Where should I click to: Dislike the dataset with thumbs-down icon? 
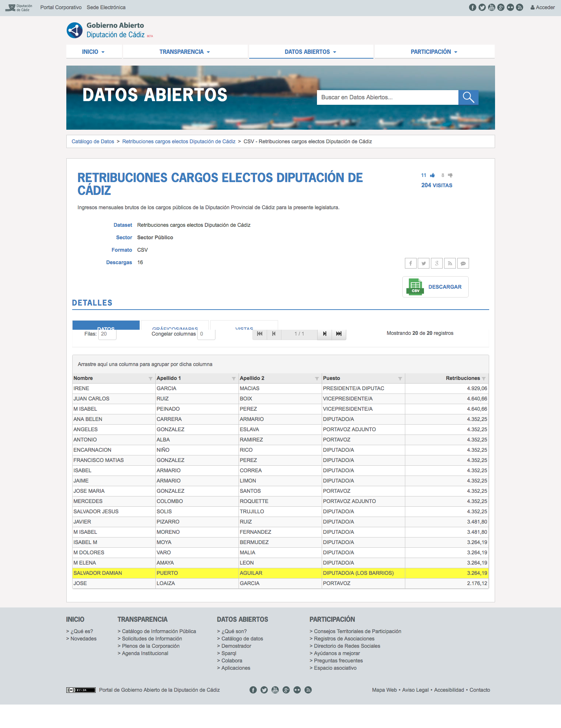450,175
